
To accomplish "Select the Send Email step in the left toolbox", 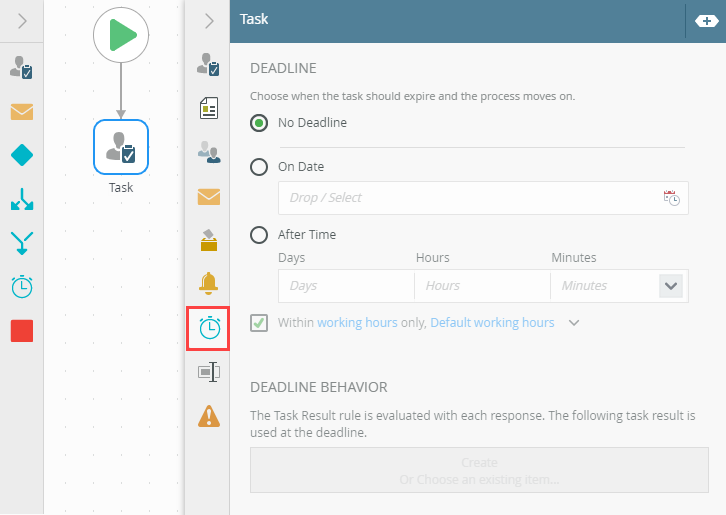I will [22, 112].
